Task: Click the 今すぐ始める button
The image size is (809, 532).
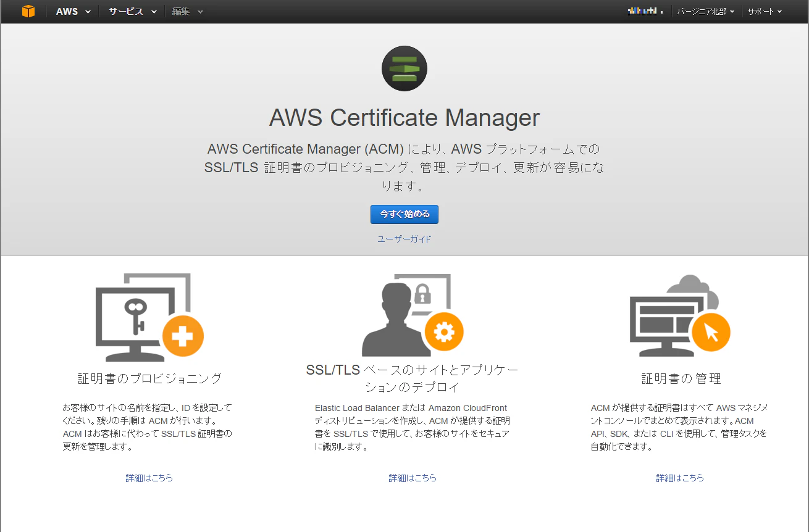Action: (404, 214)
